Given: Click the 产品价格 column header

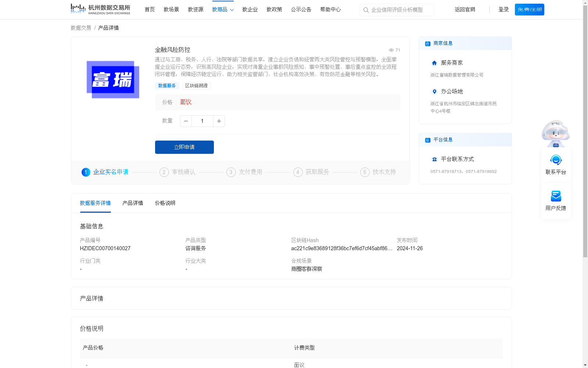Looking at the screenshot, I should click(93, 348).
